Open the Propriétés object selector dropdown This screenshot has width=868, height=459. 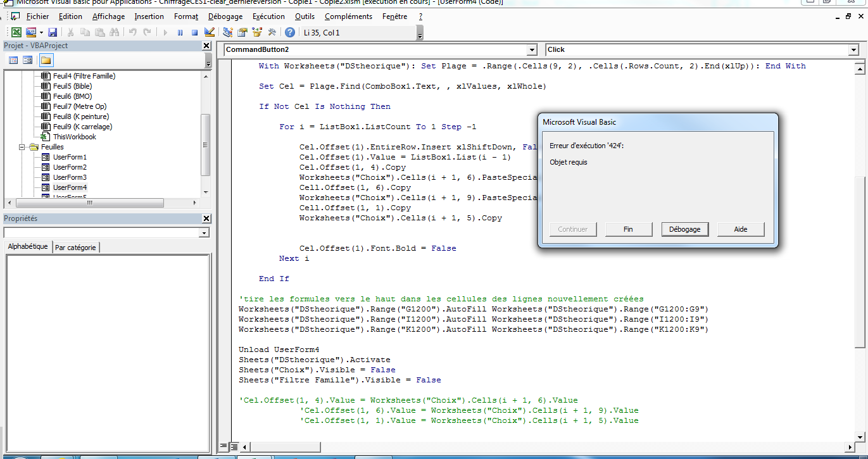[204, 233]
